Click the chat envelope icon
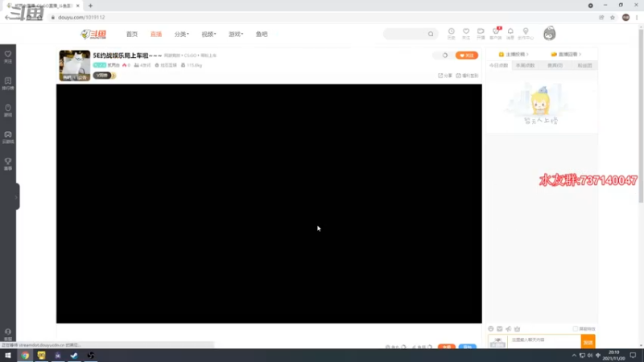The width and height of the screenshot is (644, 362). 499,329
